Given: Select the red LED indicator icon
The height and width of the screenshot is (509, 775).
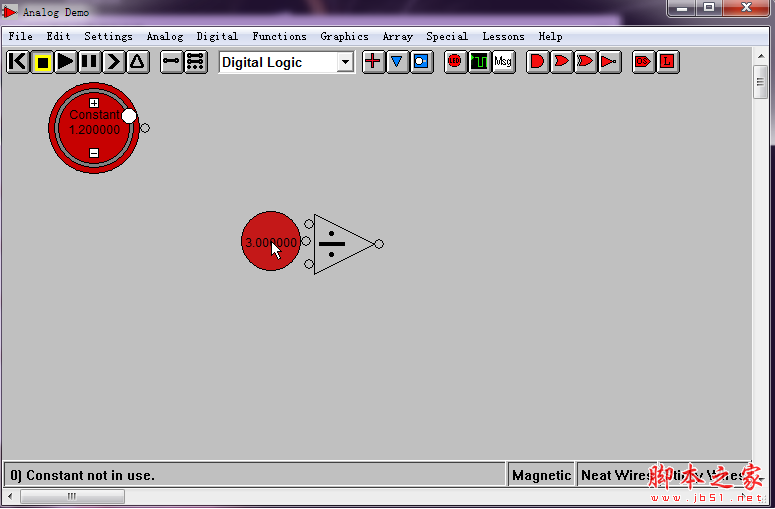Looking at the screenshot, I should (x=455, y=62).
